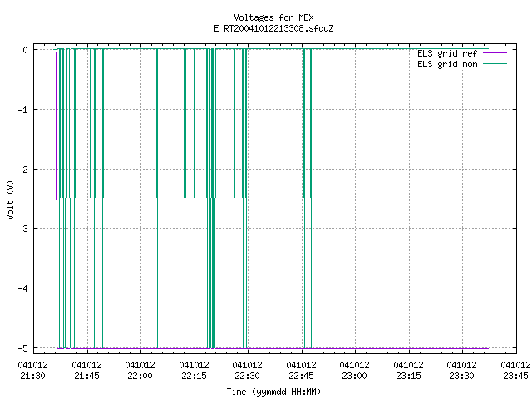Click the y-axis tick label 0

click(25, 50)
